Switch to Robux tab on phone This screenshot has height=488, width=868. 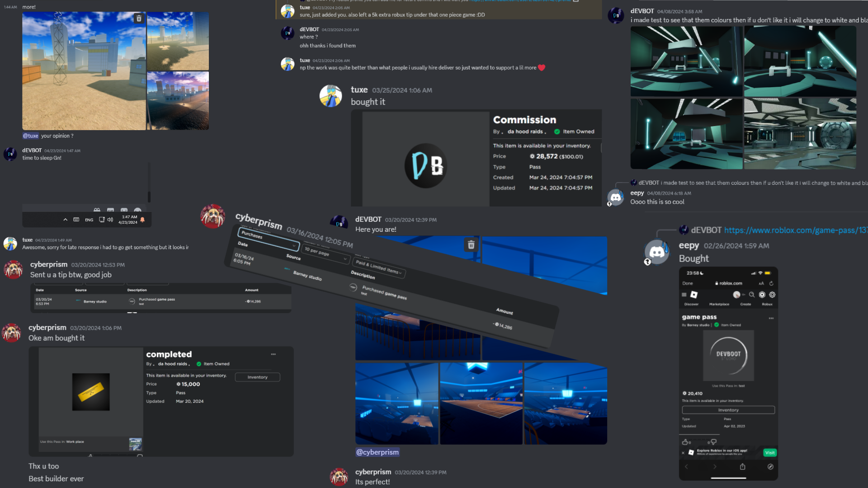coord(767,304)
